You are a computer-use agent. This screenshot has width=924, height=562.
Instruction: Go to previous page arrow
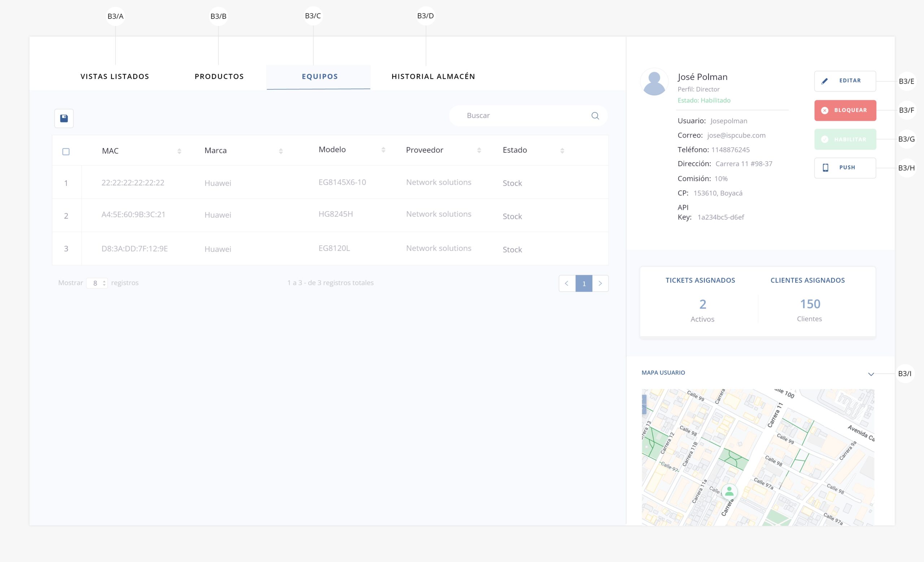pyautogui.click(x=567, y=283)
